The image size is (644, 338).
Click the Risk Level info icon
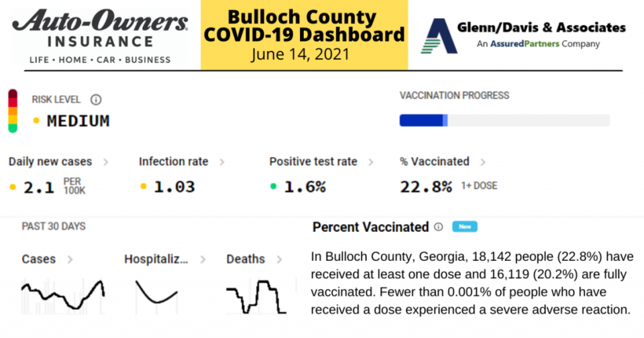click(96, 100)
